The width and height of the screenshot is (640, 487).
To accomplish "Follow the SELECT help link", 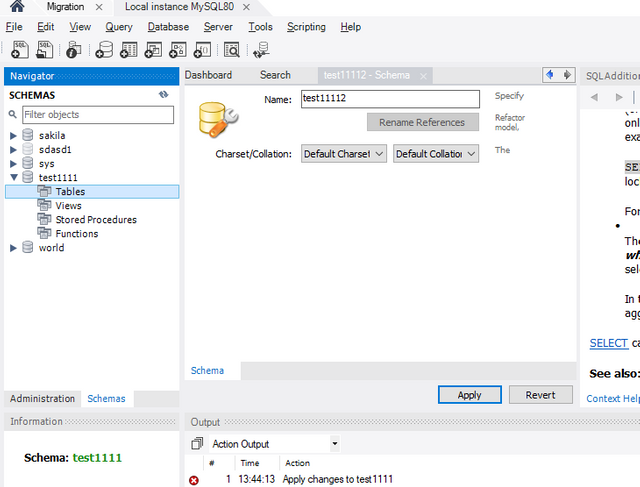I will [609, 343].
